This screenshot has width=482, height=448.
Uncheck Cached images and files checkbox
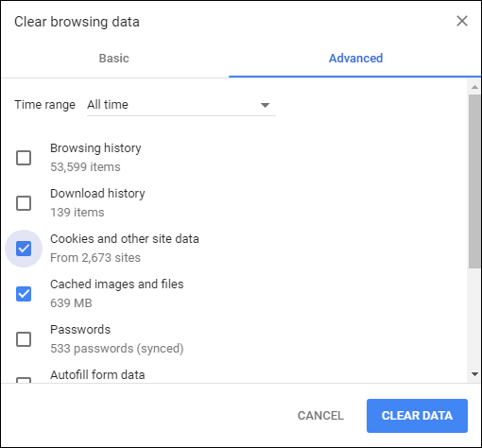pyautogui.click(x=24, y=294)
